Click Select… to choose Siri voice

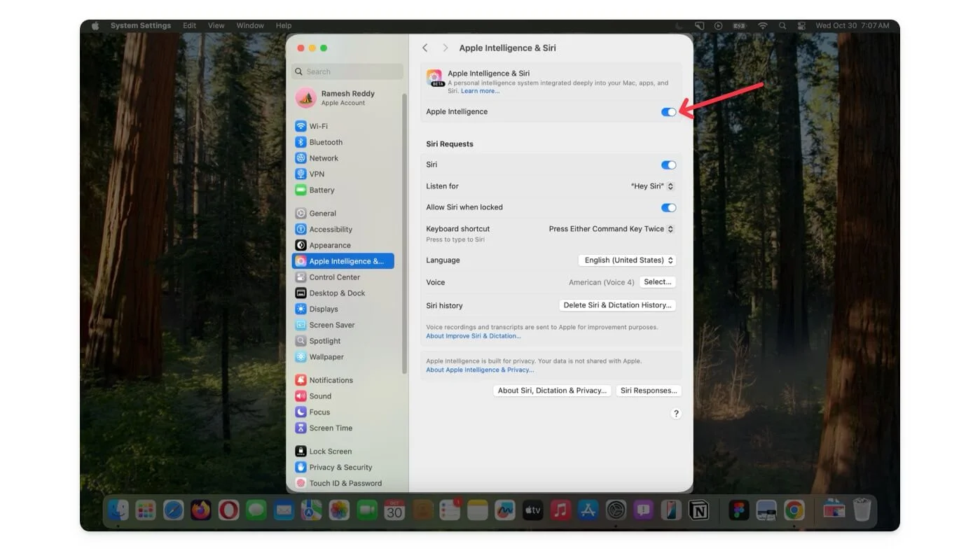[x=658, y=282]
